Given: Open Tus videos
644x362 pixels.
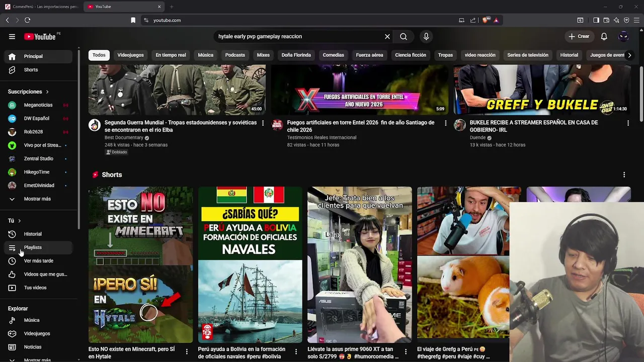Looking at the screenshot, I should click(38, 288).
